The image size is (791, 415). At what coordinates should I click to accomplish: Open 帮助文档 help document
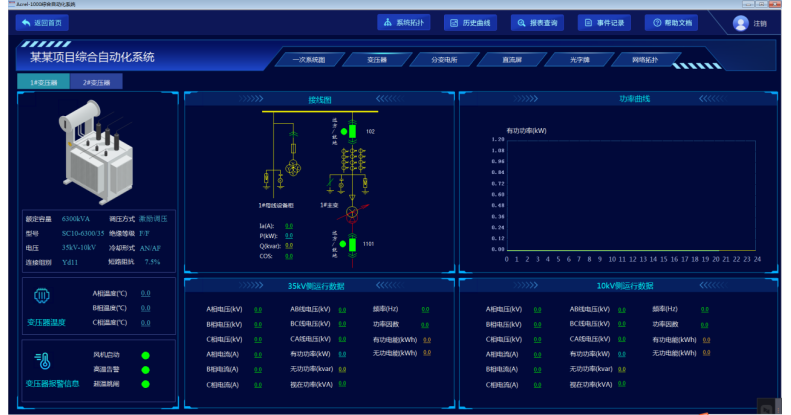671,23
